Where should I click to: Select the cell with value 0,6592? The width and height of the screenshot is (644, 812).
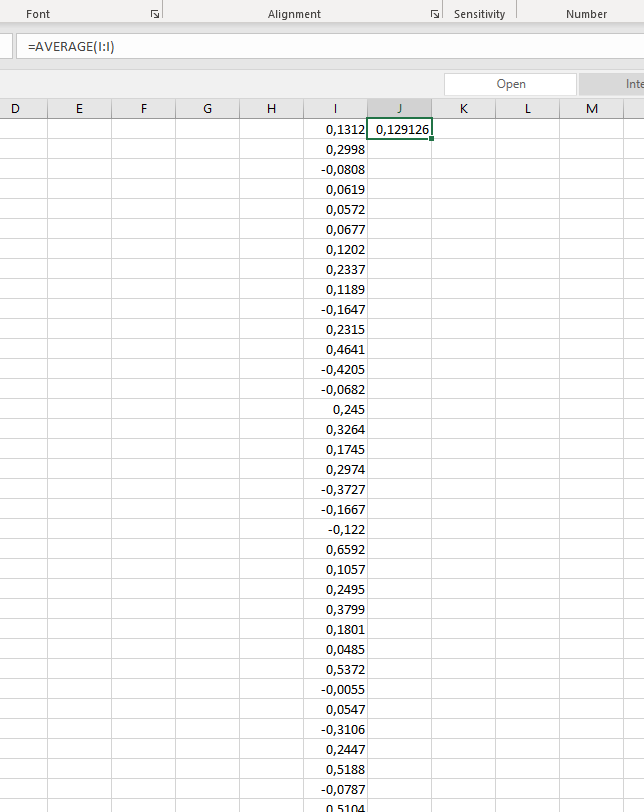335,549
